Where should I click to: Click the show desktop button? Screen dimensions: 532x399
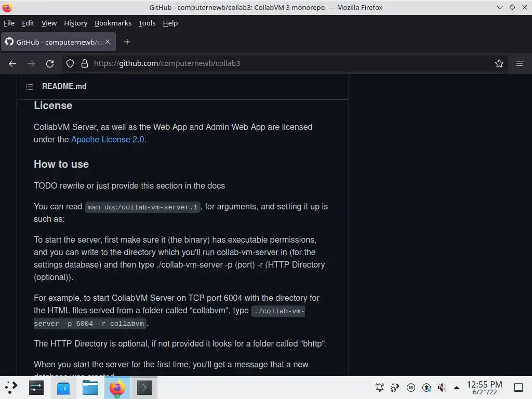point(518,388)
